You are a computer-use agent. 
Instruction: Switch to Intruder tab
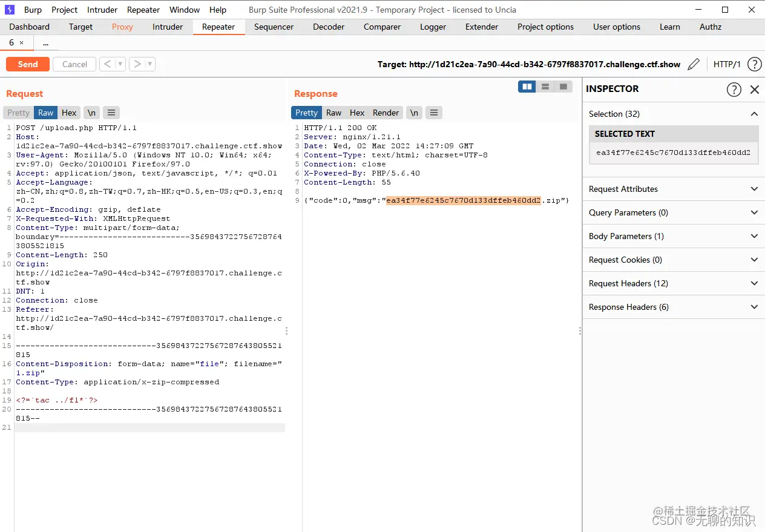(168, 27)
